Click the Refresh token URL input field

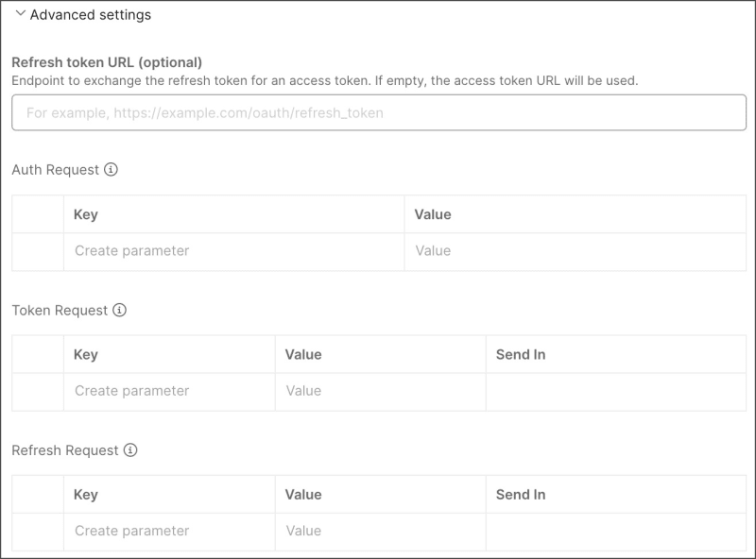[x=378, y=112]
